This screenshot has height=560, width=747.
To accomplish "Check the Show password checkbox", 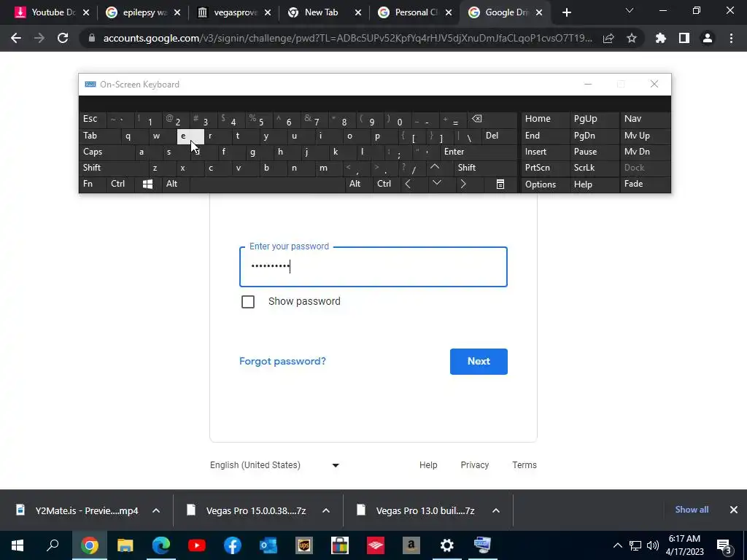I will click(x=248, y=301).
